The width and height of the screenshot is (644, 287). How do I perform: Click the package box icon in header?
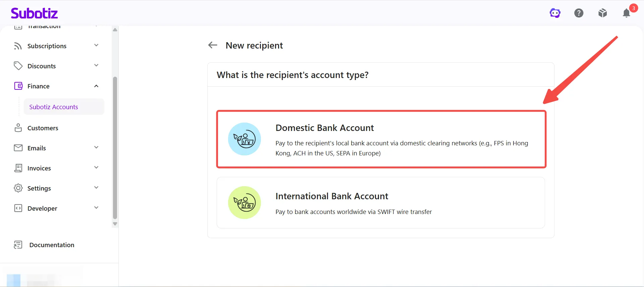(602, 13)
